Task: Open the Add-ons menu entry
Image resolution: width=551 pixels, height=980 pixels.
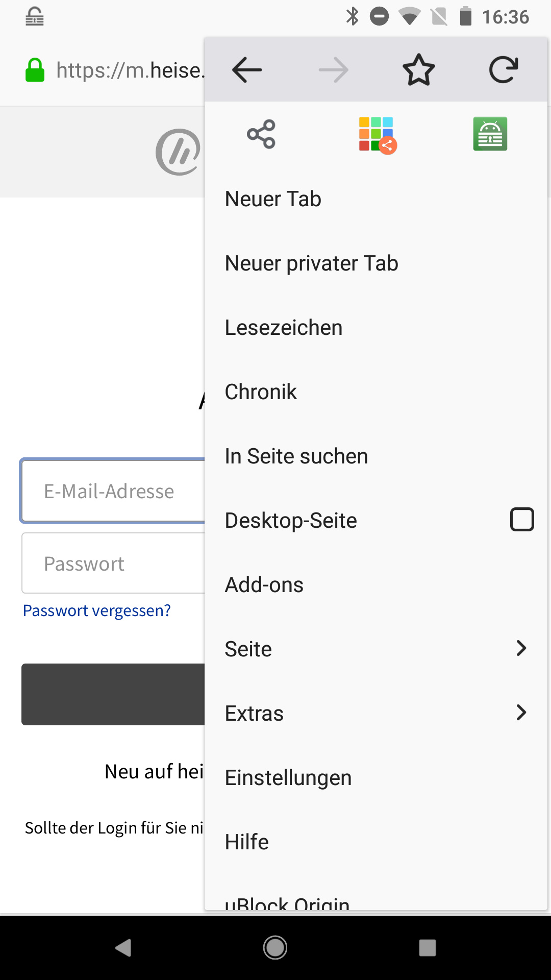Action: [x=264, y=585]
